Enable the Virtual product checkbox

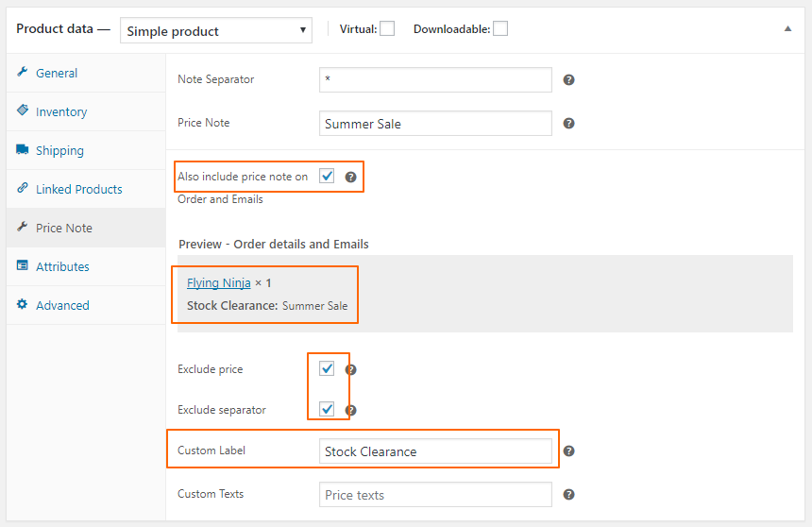pyautogui.click(x=387, y=28)
